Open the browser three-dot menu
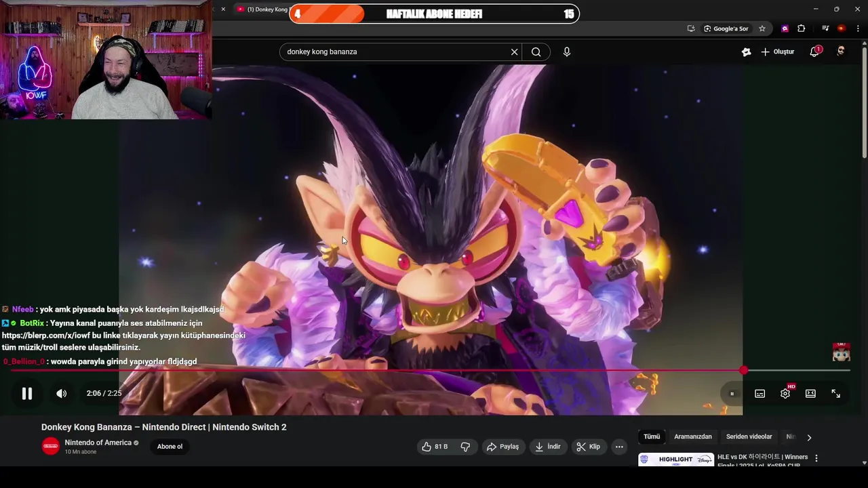Image resolution: width=868 pixels, height=488 pixels. (x=859, y=28)
